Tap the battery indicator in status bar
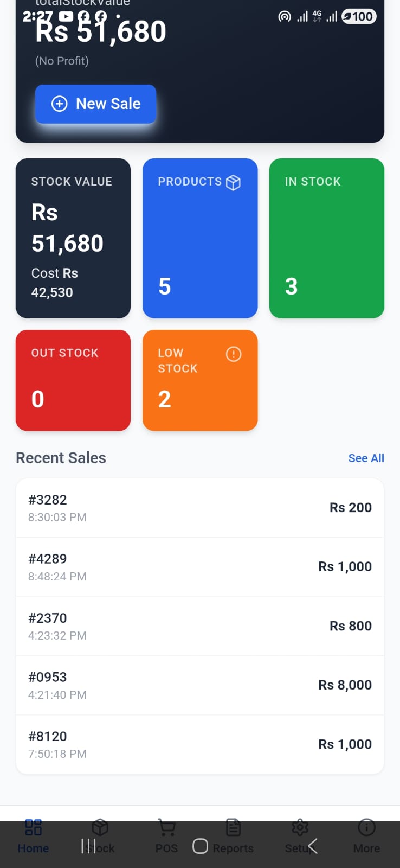400x868 pixels. point(359,16)
